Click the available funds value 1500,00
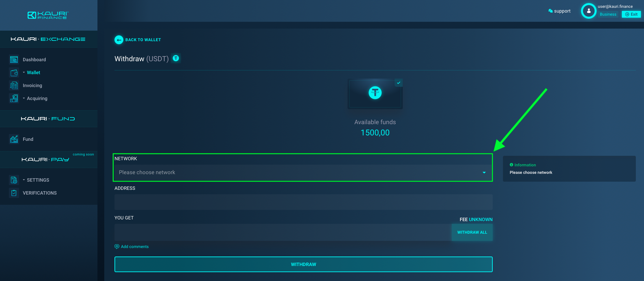 pyautogui.click(x=375, y=133)
